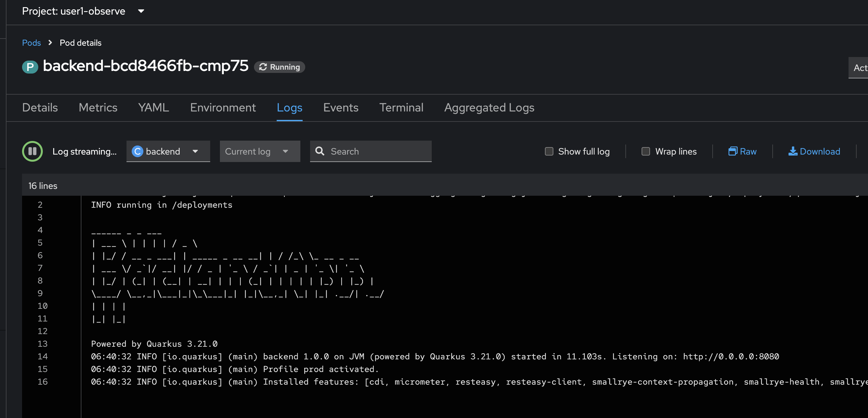This screenshot has height=418, width=868.
Task: Switch to the Details tab
Action: 40,108
